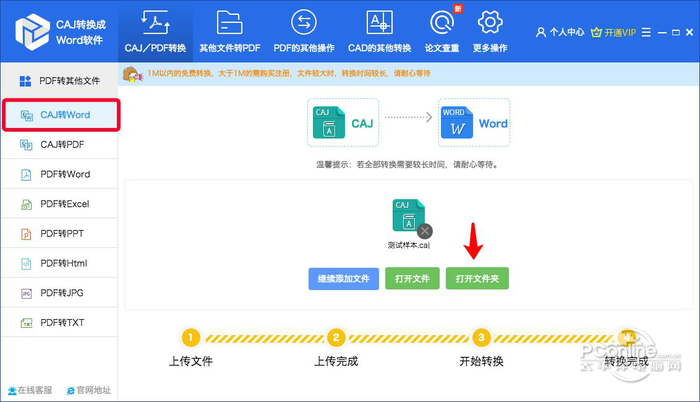This screenshot has height=402, width=700.
Task: Switch to PDF的其他操作 tab
Action: tap(304, 32)
